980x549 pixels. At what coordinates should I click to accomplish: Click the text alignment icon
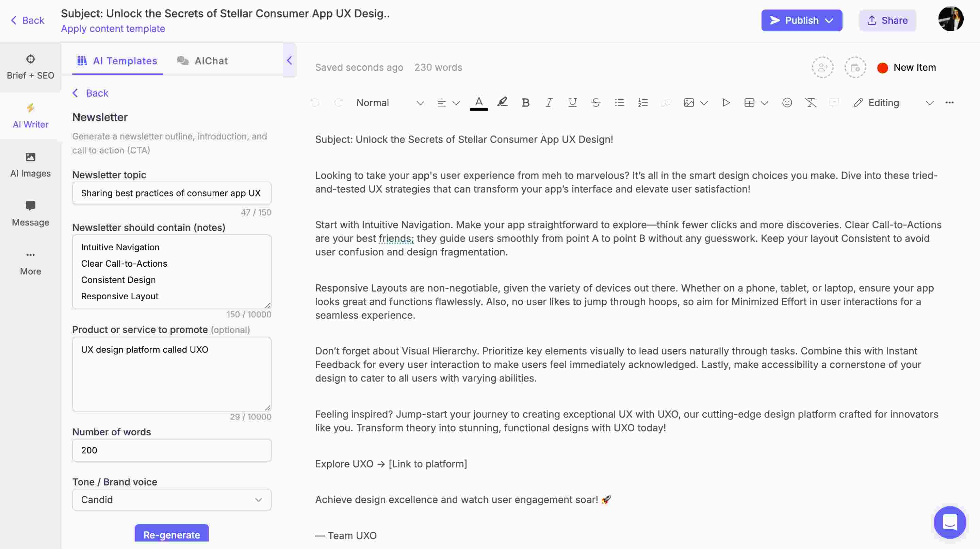(x=442, y=103)
